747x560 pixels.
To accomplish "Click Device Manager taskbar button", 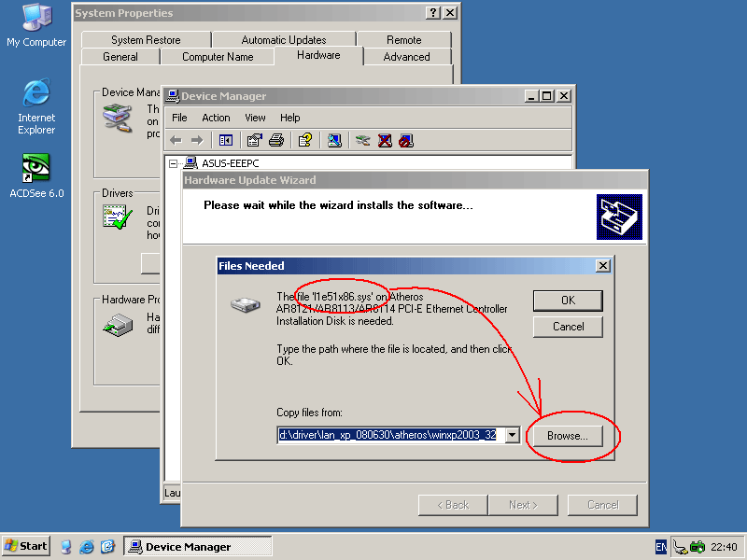I will tap(198, 546).
